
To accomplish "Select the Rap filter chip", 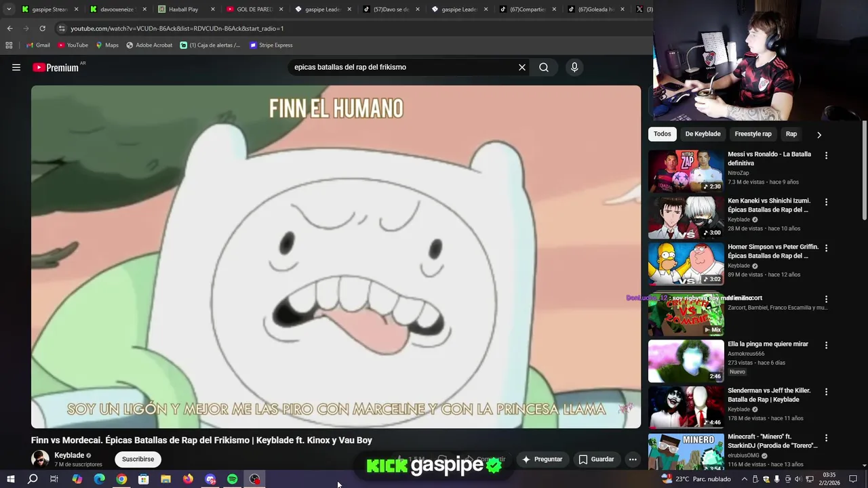I will tap(791, 134).
